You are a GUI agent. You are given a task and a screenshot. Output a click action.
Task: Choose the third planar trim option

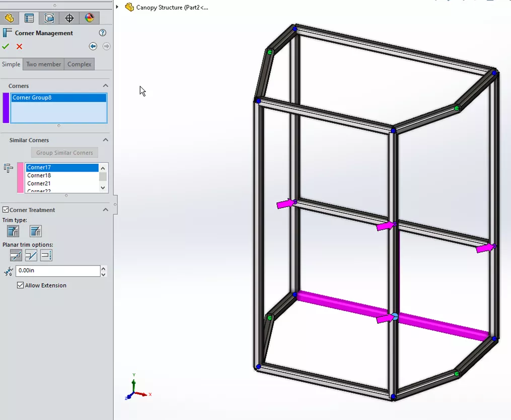(x=46, y=256)
